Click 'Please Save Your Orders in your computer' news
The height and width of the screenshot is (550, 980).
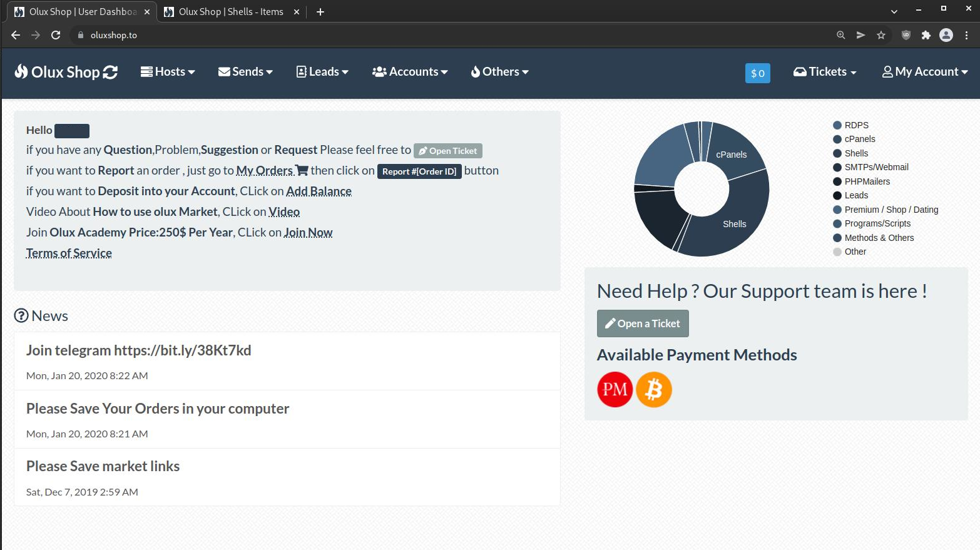point(158,409)
